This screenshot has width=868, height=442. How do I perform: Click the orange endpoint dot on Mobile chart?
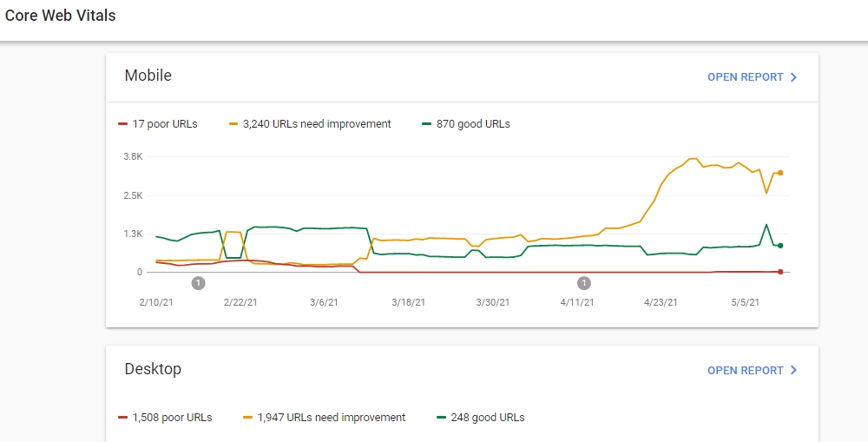[x=780, y=173]
